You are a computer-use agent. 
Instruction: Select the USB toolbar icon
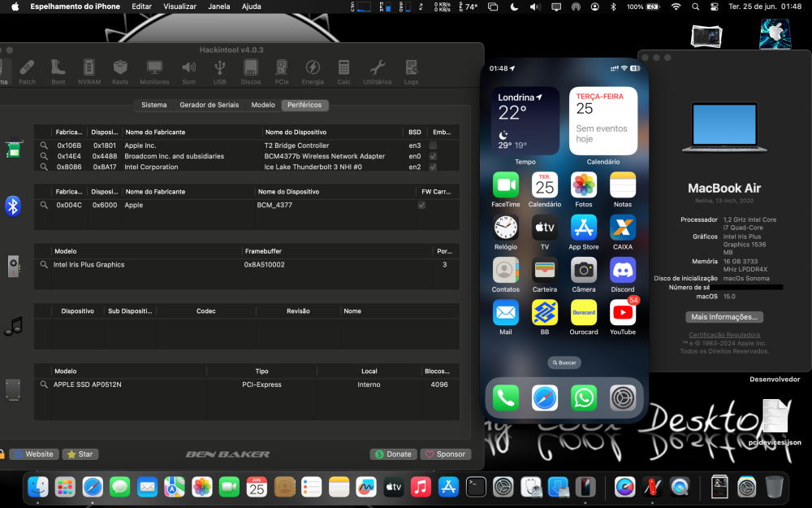219,72
